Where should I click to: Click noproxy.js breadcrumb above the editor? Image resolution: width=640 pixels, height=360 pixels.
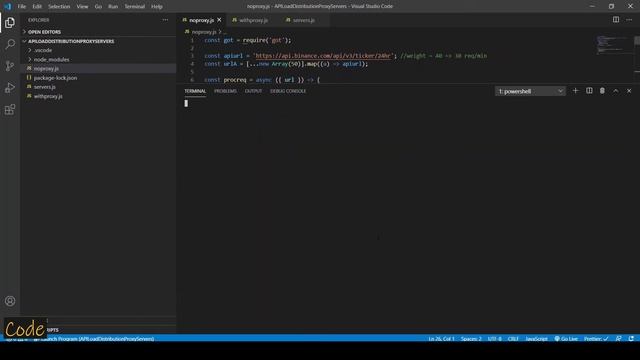(x=203, y=32)
